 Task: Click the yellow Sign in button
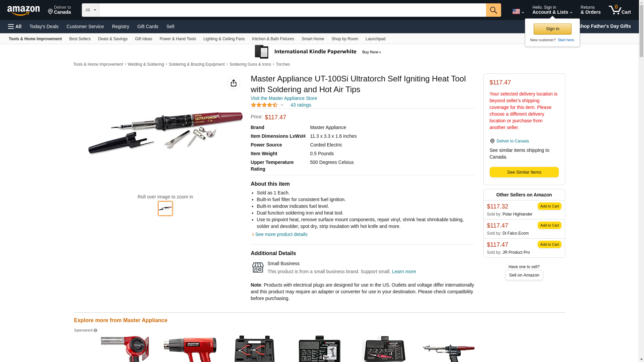click(552, 29)
